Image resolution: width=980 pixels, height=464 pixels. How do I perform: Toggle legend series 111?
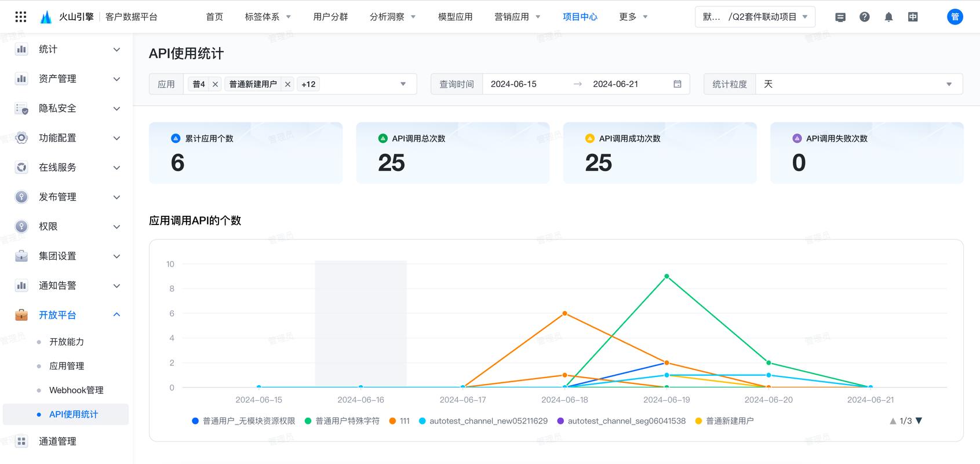point(399,421)
